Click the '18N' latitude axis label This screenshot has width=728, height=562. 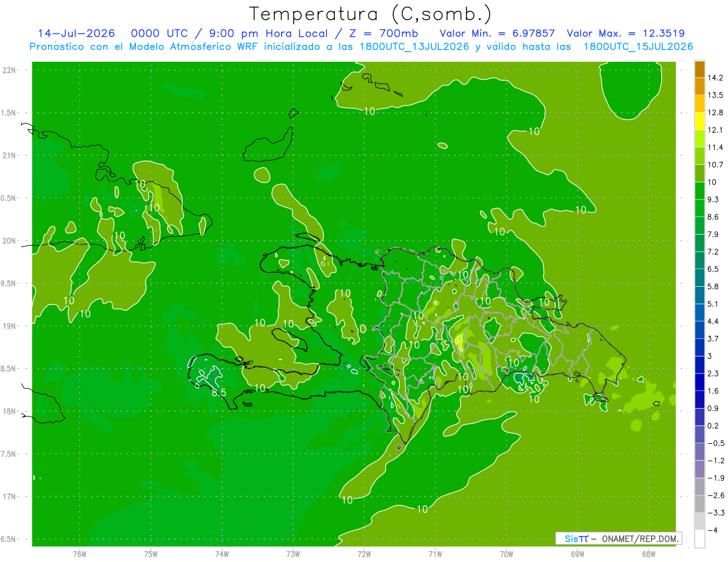pyautogui.click(x=10, y=411)
